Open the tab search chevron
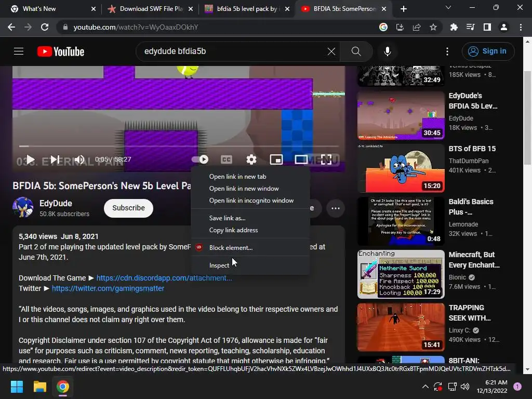The image size is (532, 399). (448, 7)
